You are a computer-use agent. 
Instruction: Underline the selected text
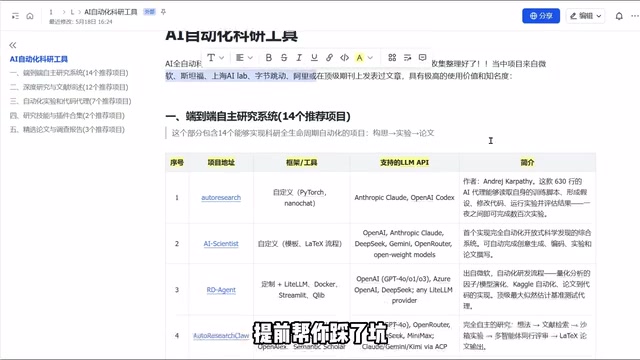[314, 58]
